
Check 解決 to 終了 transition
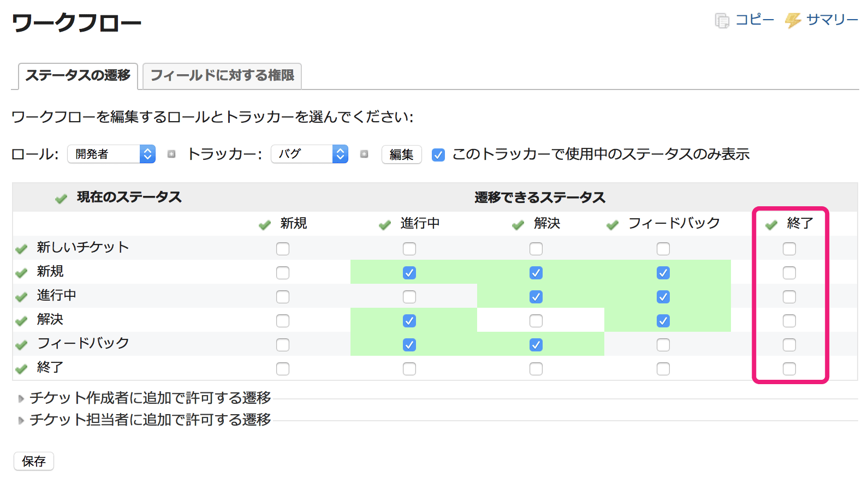[x=789, y=321]
